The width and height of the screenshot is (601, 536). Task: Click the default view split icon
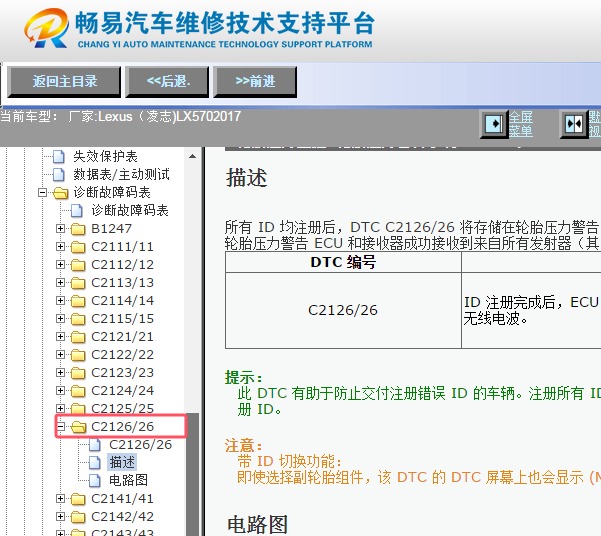(x=574, y=124)
